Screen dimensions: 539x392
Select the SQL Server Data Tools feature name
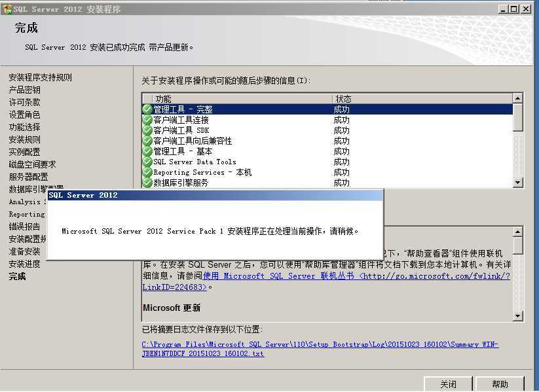tap(195, 162)
